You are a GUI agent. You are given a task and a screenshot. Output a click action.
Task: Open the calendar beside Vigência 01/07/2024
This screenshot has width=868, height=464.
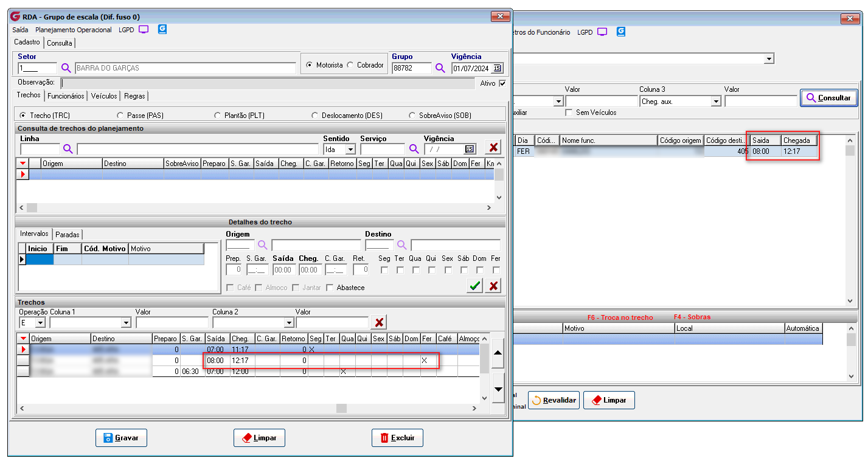click(x=497, y=68)
